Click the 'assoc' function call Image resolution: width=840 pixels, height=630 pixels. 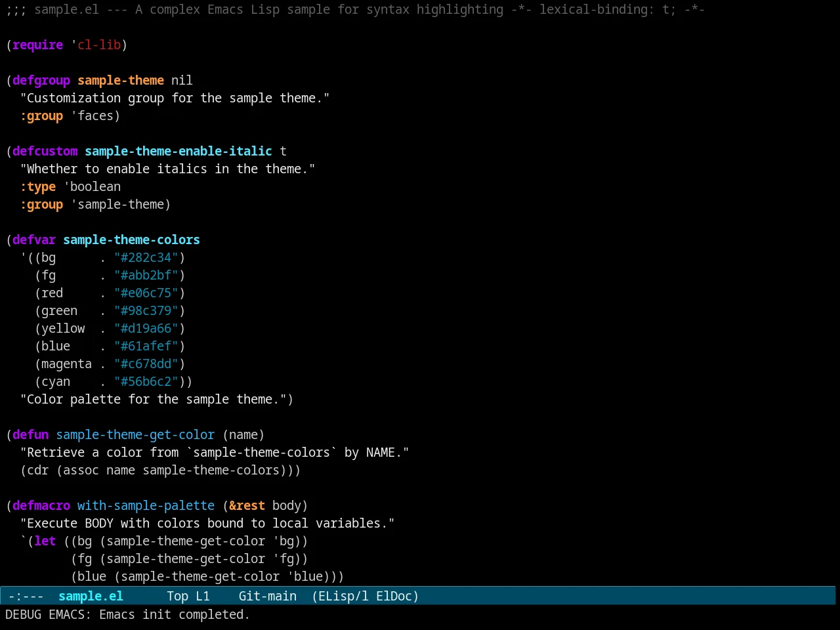point(81,470)
